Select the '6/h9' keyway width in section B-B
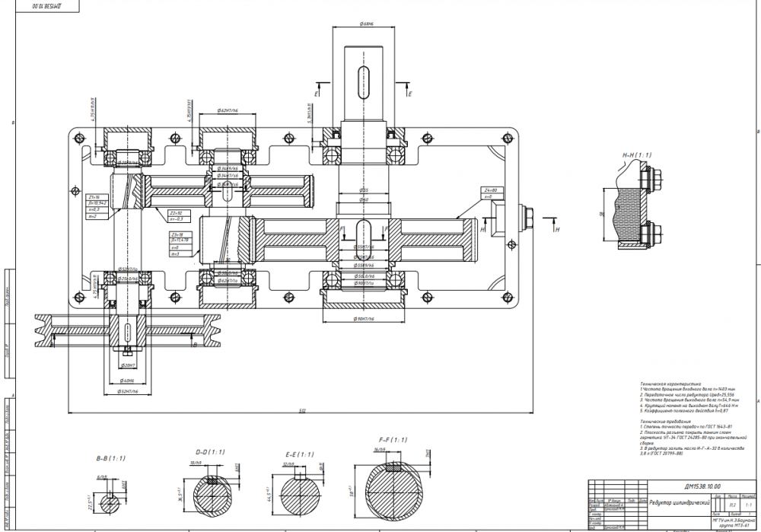Screen dimensions: 761x532 point(102,478)
